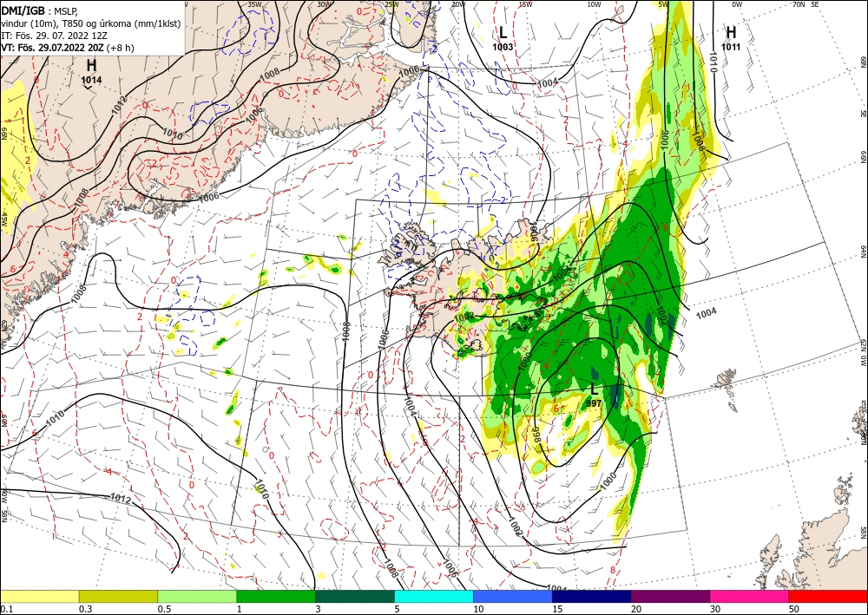Select the '0.5' legend value
The image size is (868, 615).
pos(164,609)
